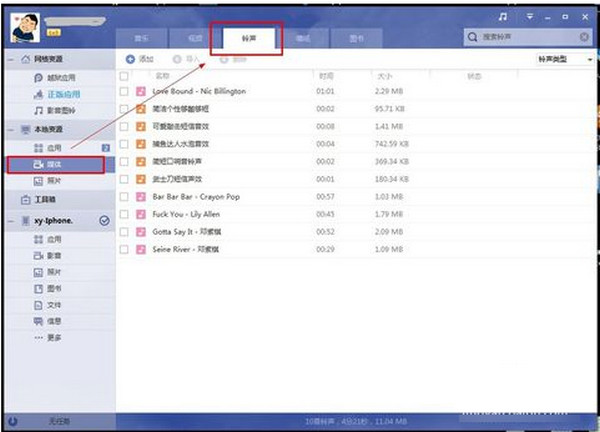
Task: Click the music note icon in title bar
Action: coord(502,16)
